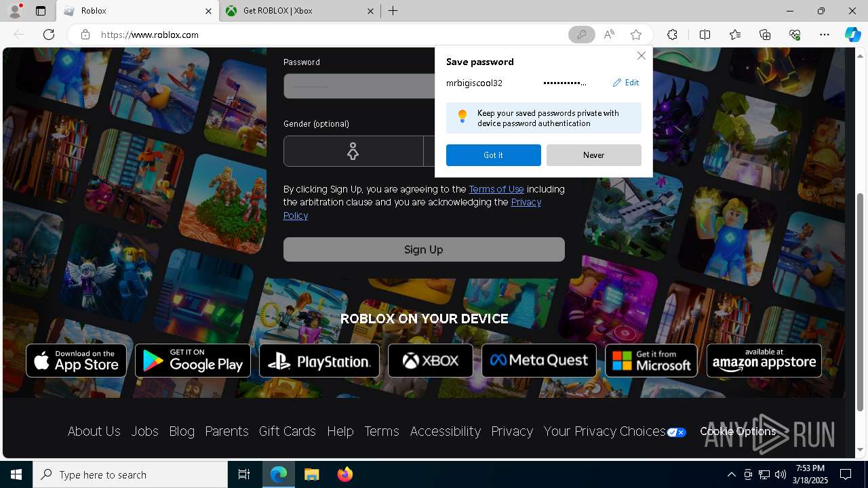868x488 pixels.
Task: Open the volume control tray icon
Action: coord(780,474)
